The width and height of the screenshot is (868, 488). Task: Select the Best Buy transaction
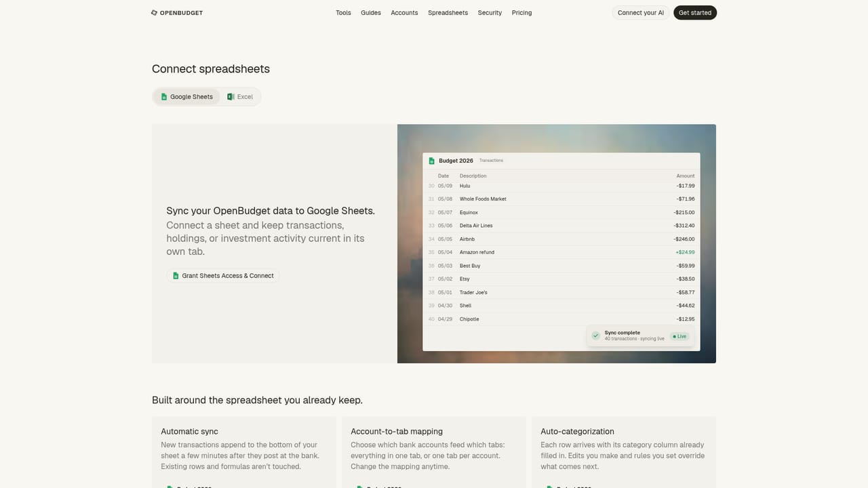pyautogui.click(x=561, y=266)
